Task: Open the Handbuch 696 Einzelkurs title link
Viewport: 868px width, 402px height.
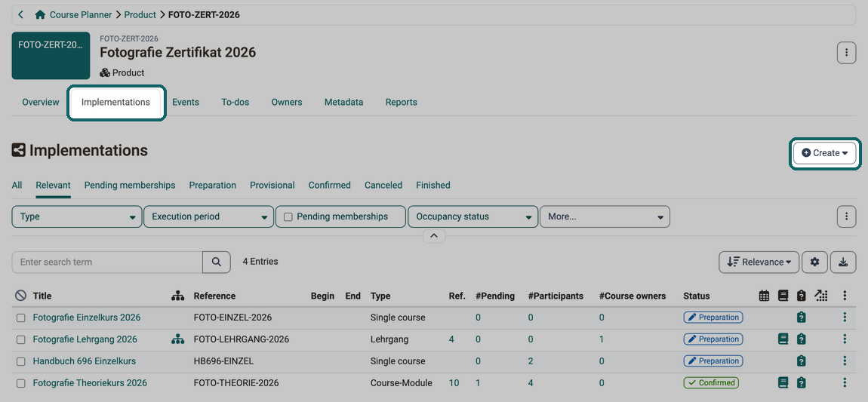Action: point(84,361)
